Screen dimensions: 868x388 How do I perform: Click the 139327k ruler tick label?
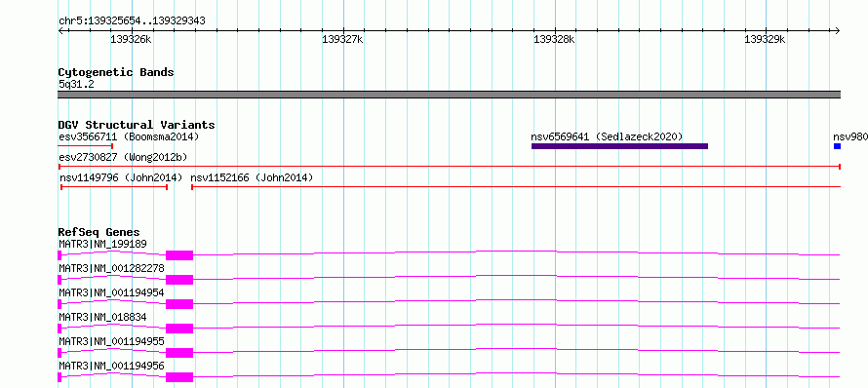click(342, 39)
